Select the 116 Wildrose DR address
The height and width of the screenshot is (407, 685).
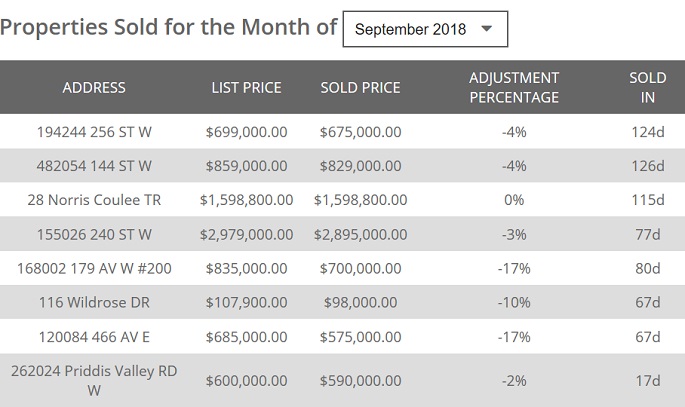coord(94,302)
